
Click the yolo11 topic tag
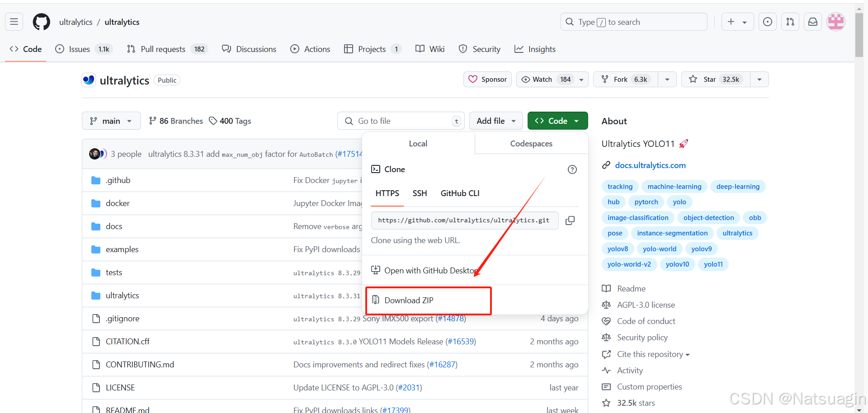click(x=713, y=264)
